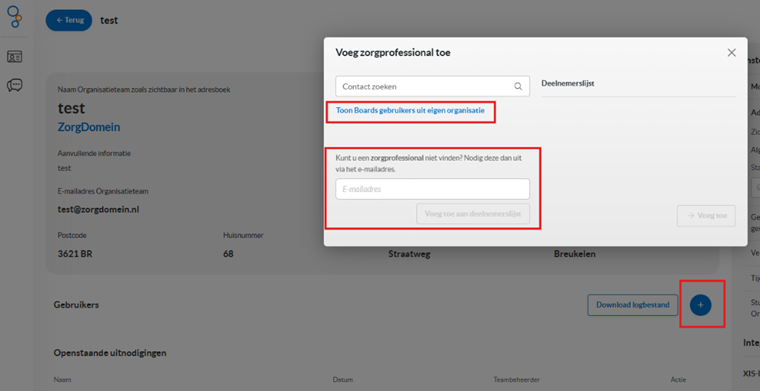
Task: Click the blue plus add user button
Action: (x=701, y=305)
